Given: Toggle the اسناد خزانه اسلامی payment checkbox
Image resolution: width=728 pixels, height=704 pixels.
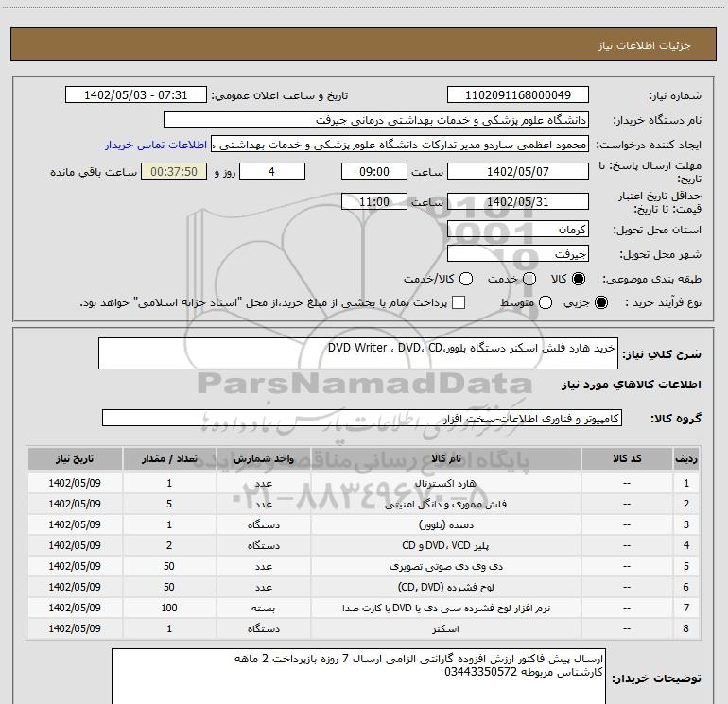Looking at the screenshot, I should click(x=459, y=302).
